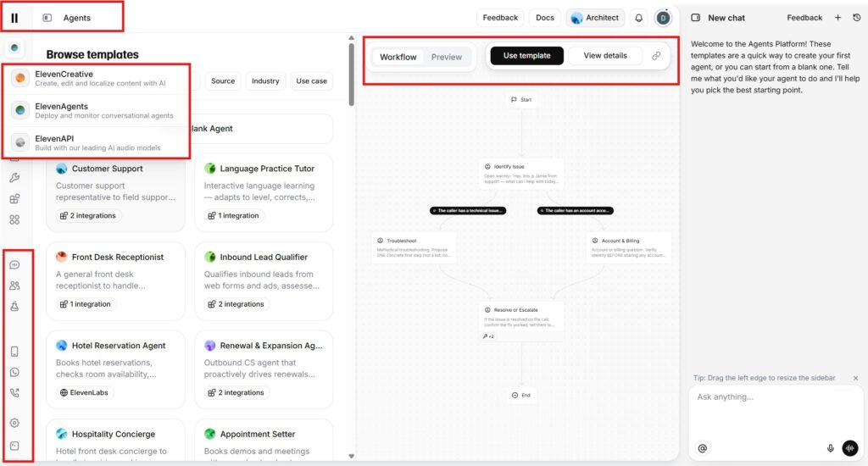Image resolution: width=868 pixels, height=466 pixels.
Task: Click the agents product icon below logo
Action: 14,47
